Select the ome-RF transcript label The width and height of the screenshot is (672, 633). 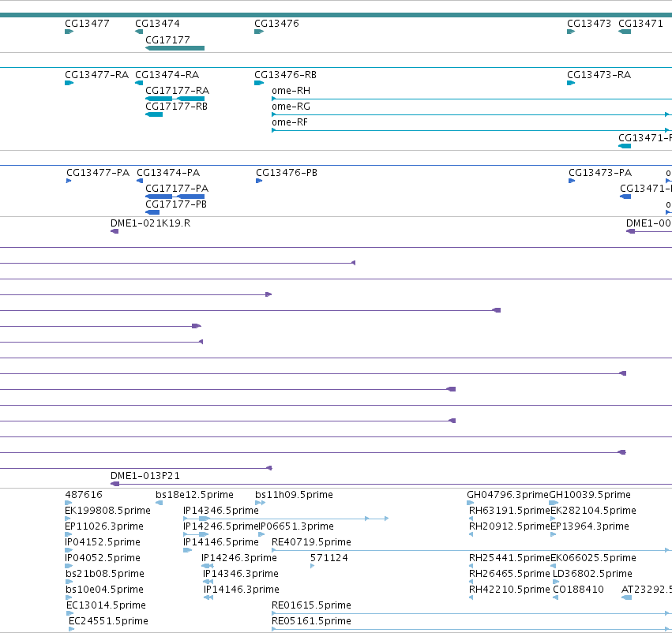point(289,122)
